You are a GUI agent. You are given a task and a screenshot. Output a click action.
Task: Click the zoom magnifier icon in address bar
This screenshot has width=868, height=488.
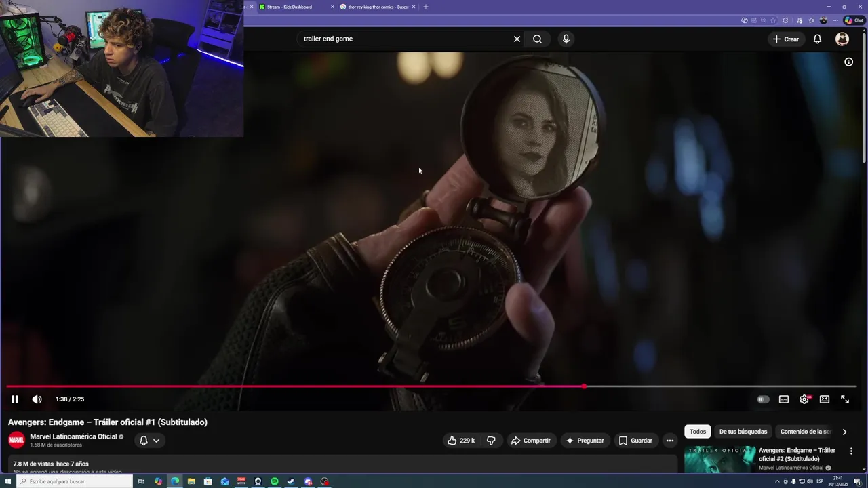click(763, 20)
